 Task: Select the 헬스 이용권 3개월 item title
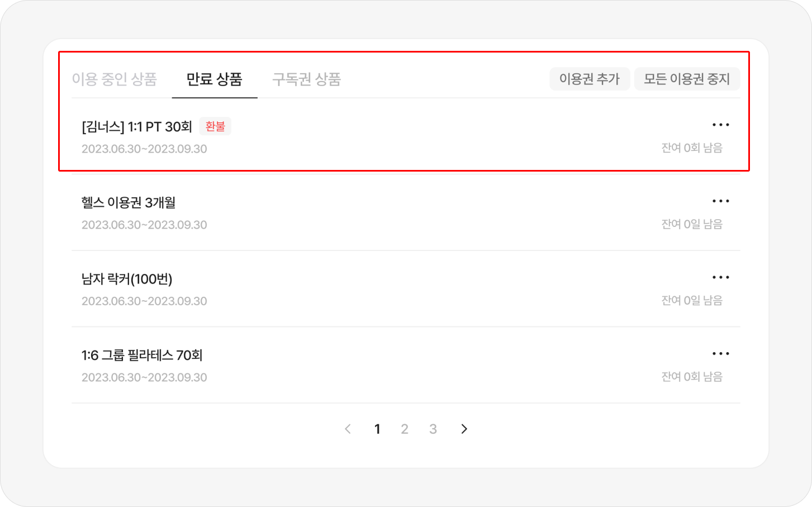click(129, 202)
